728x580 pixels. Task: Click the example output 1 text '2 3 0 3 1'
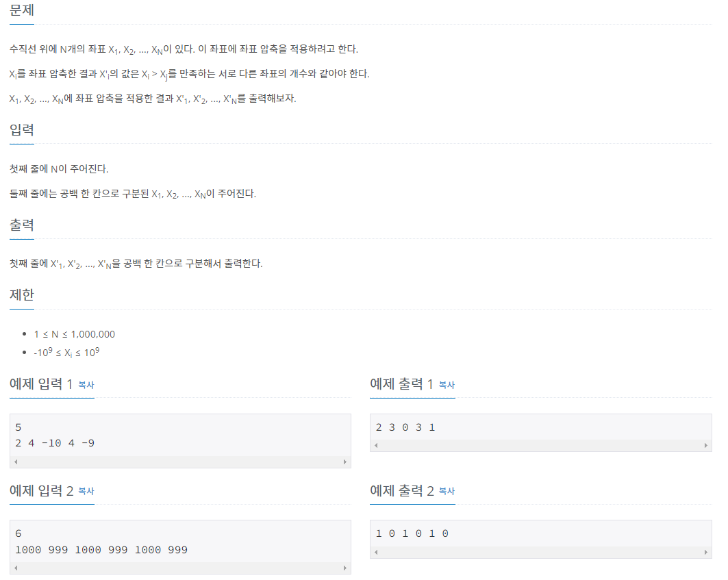(x=405, y=428)
